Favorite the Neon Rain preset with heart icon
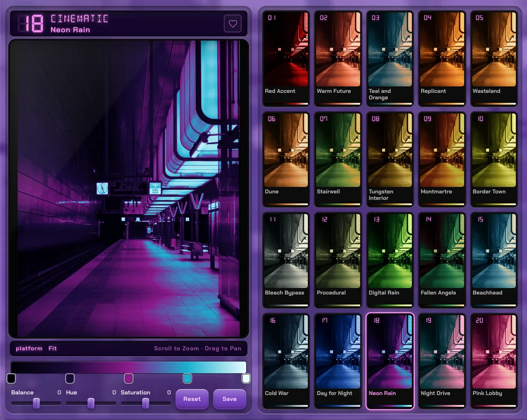The width and height of the screenshot is (527, 420). pos(232,24)
